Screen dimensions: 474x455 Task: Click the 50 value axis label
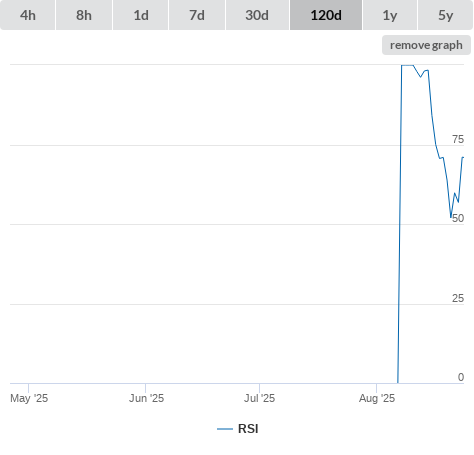[x=458, y=218]
